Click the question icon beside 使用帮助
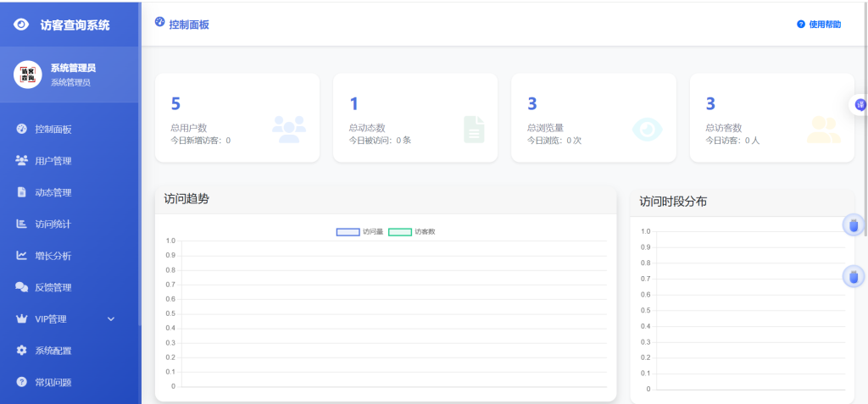The image size is (868, 404). [800, 25]
